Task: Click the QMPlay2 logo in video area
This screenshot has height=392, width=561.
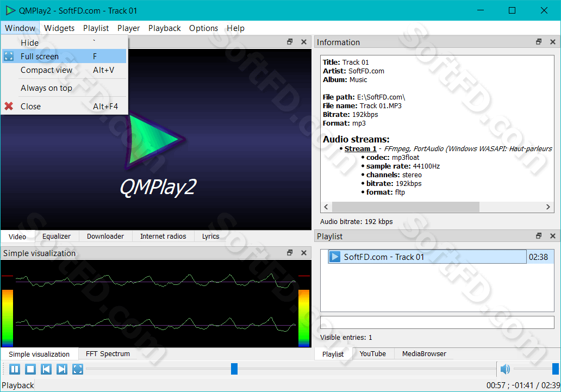Action: point(156,154)
